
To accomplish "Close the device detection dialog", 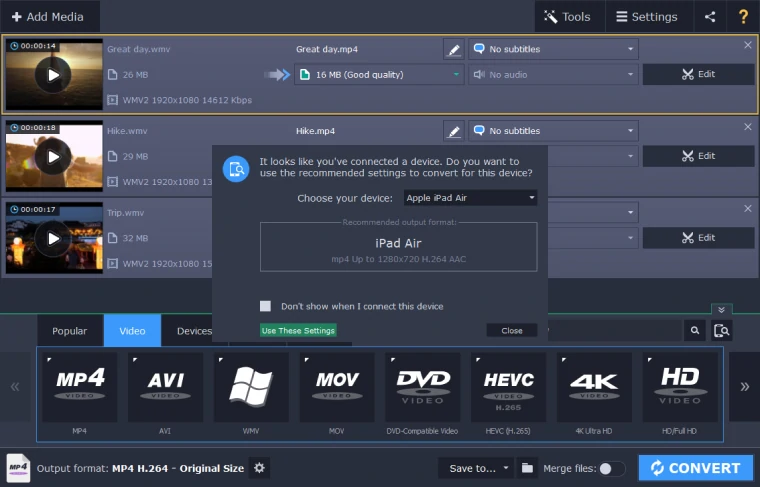I will pos(512,330).
